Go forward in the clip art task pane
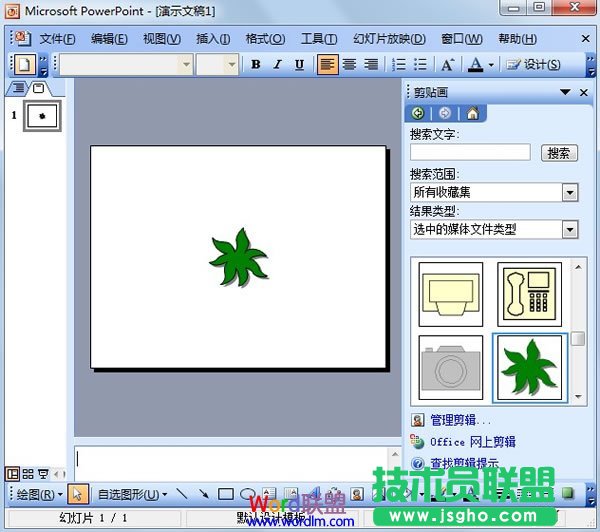The height and width of the screenshot is (532, 600). coord(445,113)
